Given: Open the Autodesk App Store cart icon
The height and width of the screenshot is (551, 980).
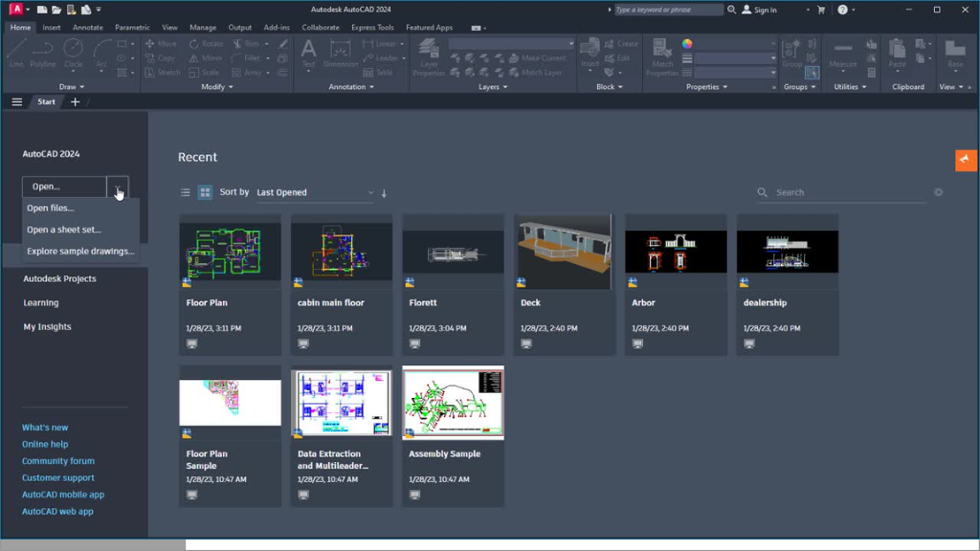Looking at the screenshot, I should tap(821, 10).
